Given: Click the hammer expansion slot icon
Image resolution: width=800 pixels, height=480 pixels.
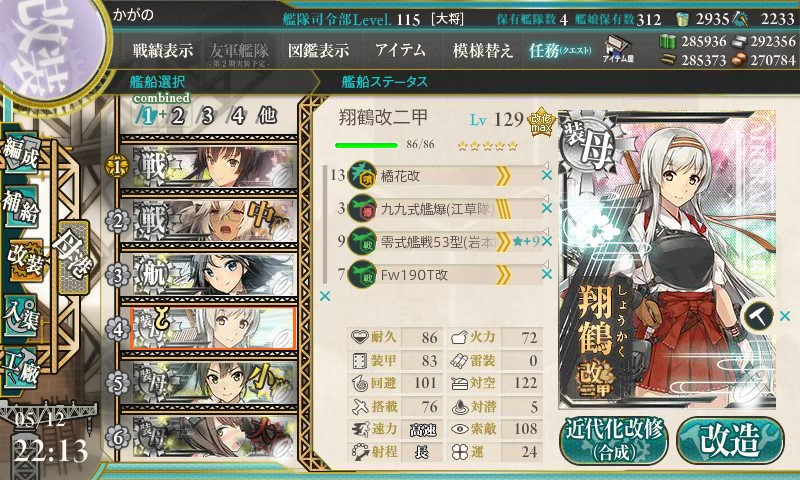Looking at the screenshot, I should 758,316.
